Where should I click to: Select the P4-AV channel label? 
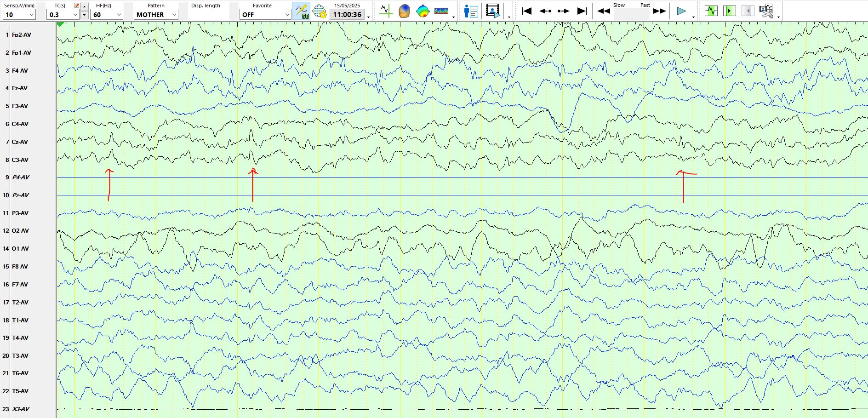(21, 178)
